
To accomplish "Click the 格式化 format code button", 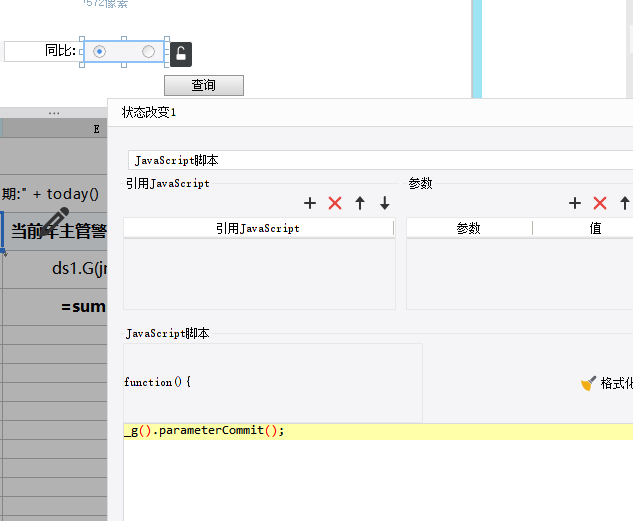I will click(606, 383).
